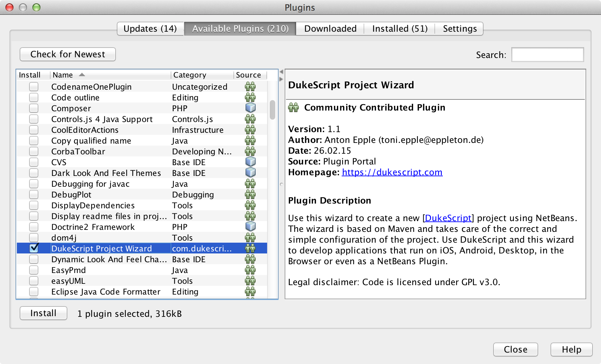Click the cube source icon for Doctrine2 Framework
Screen dimensions: 601x364
click(x=250, y=227)
